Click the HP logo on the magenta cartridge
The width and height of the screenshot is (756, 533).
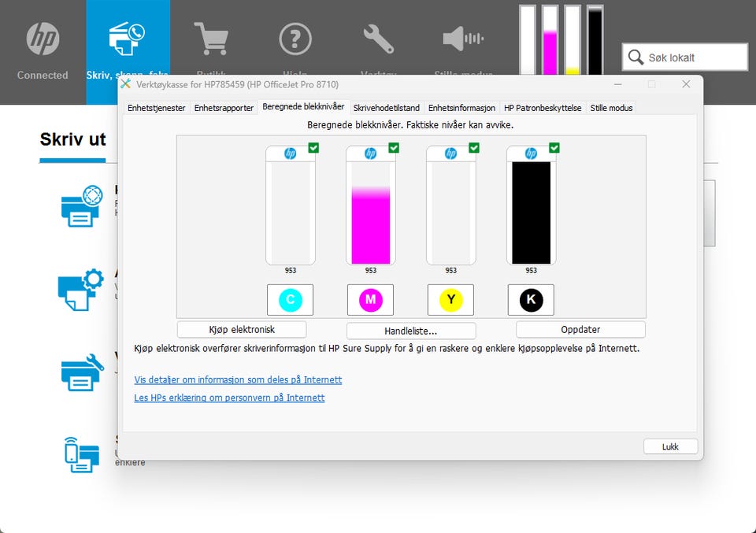pyautogui.click(x=370, y=154)
